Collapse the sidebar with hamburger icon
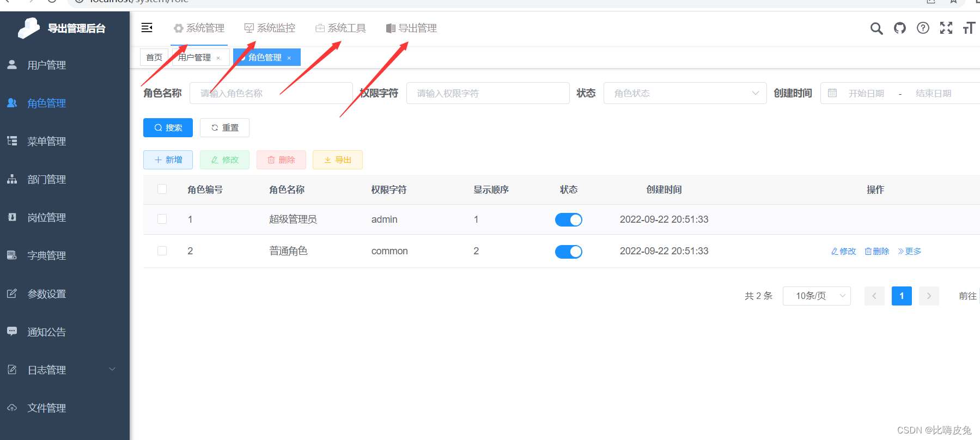 147,28
